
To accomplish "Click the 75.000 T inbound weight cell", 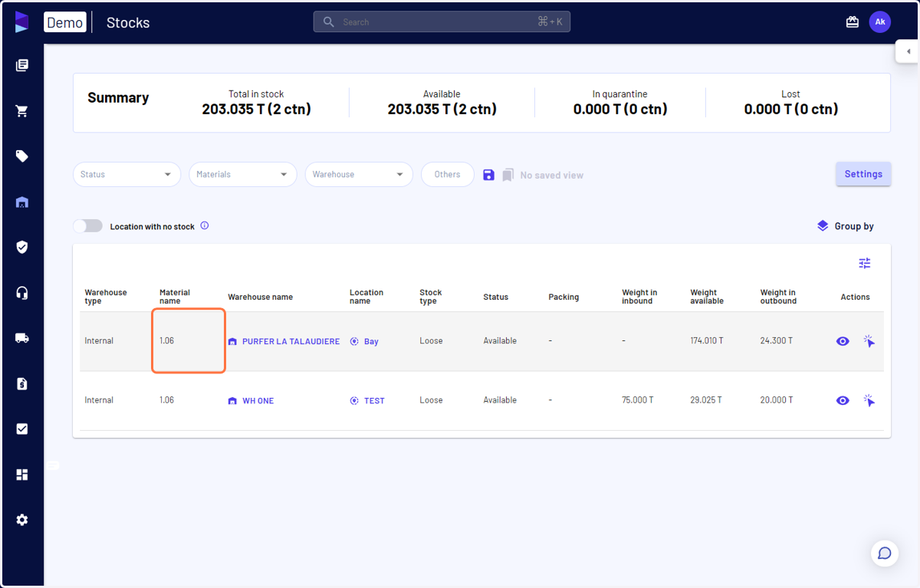I will (x=638, y=400).
